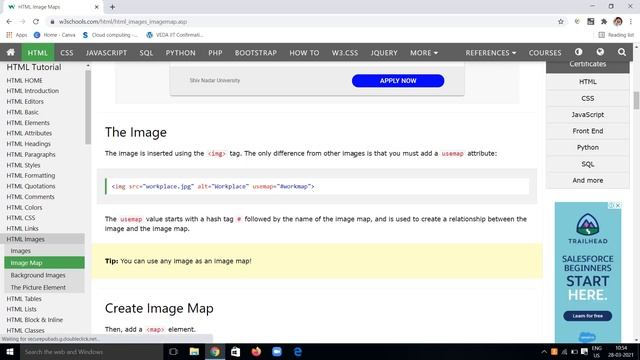Select PYTHON in top navbar

(x=180, y=53)
